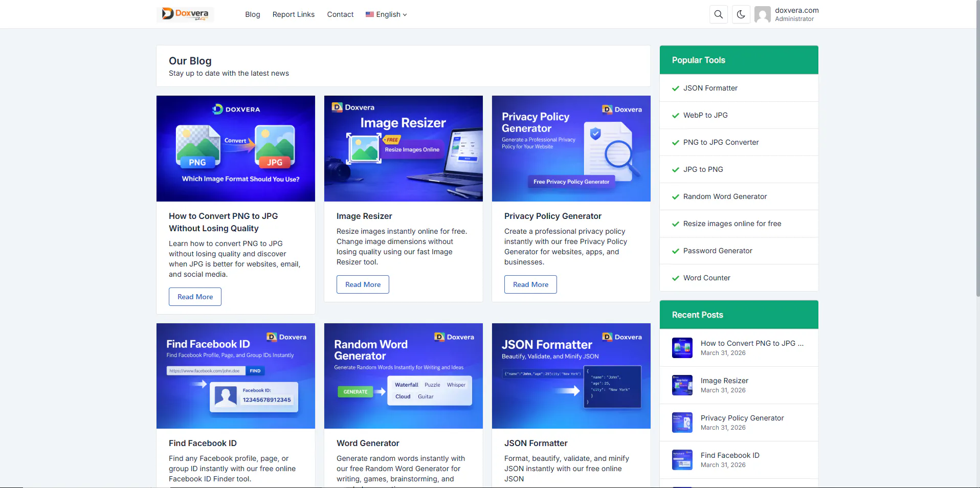Open the Random Word Generator cover image
The image size is (980, 488).
(404, 376)
